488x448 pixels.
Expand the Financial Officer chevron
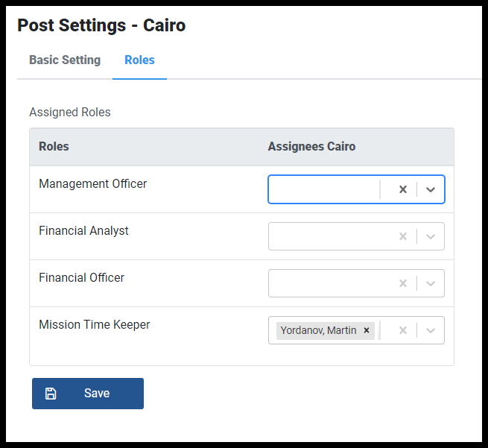point(431,283)
